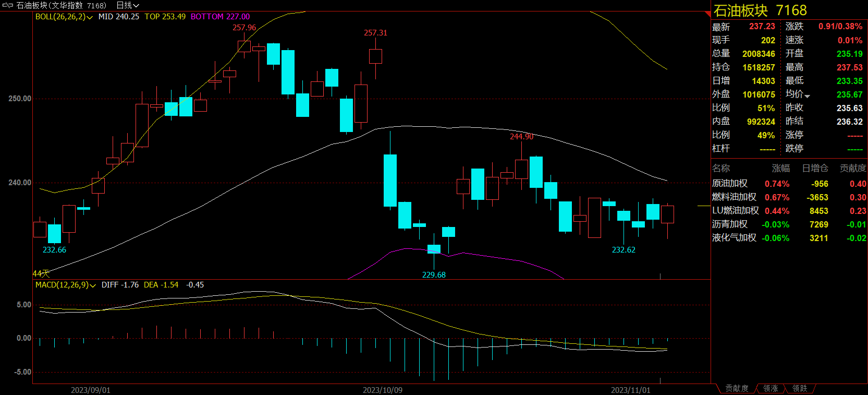Image resolution: width=868 pixels, height=395 pixels.
Task: Click the MACD -5.00 axis label
Action: click(22, 372)
